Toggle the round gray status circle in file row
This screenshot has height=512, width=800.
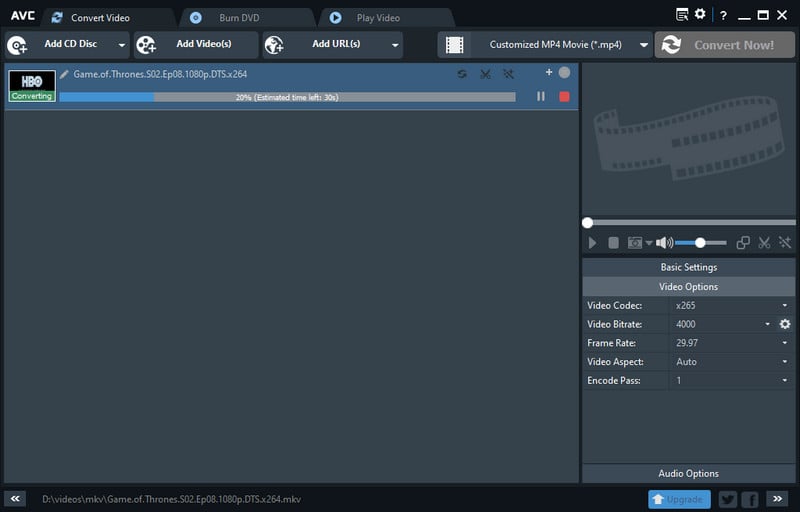564,72
